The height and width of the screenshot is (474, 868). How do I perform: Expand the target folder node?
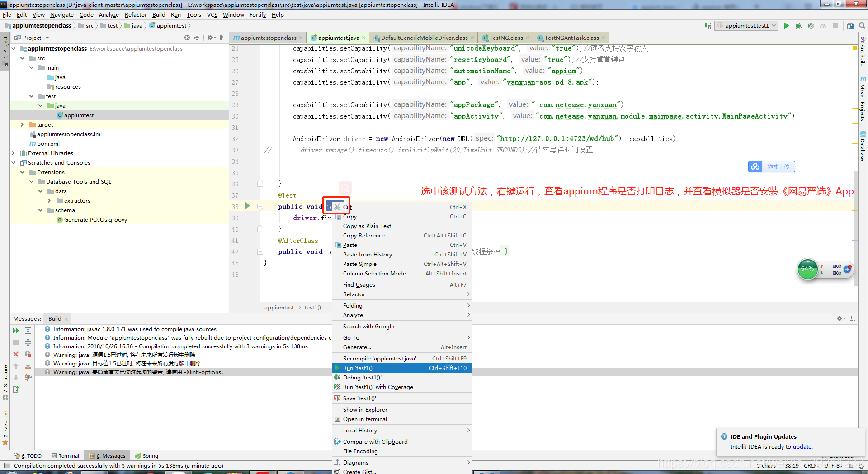22,125
